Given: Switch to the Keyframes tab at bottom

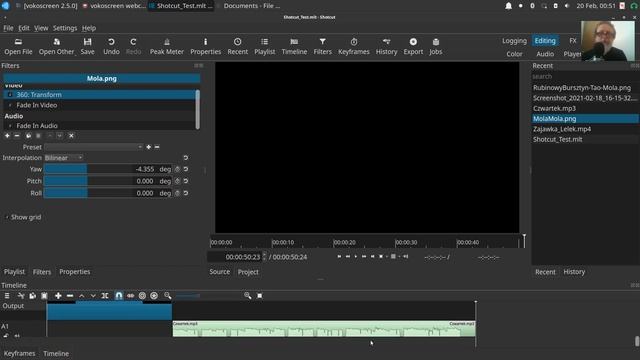Looking at the screenshot, I should [x=20, y=353].
